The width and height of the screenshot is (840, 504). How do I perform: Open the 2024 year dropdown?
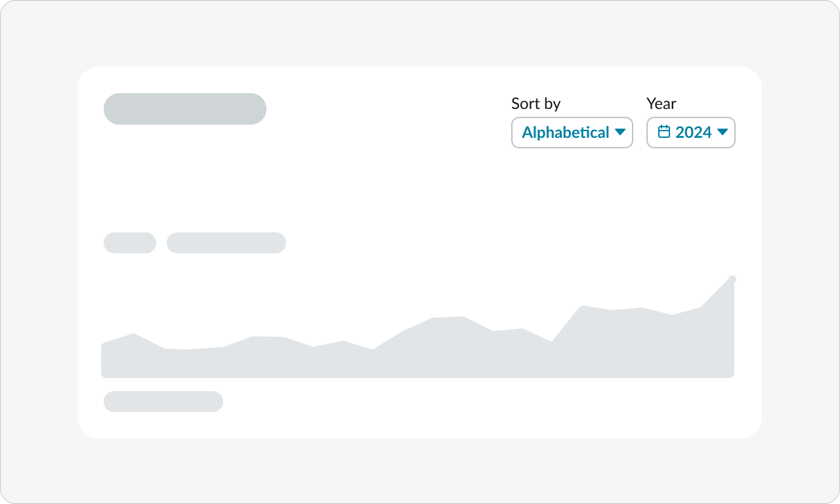(690, 133)
